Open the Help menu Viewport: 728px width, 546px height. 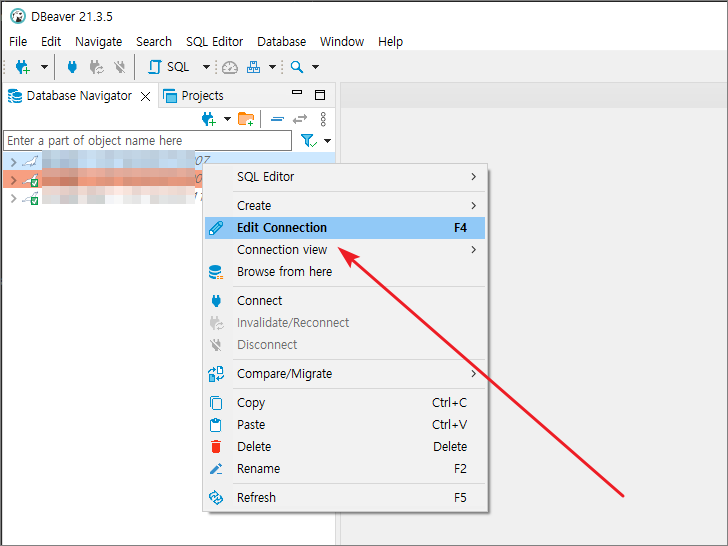390,41
